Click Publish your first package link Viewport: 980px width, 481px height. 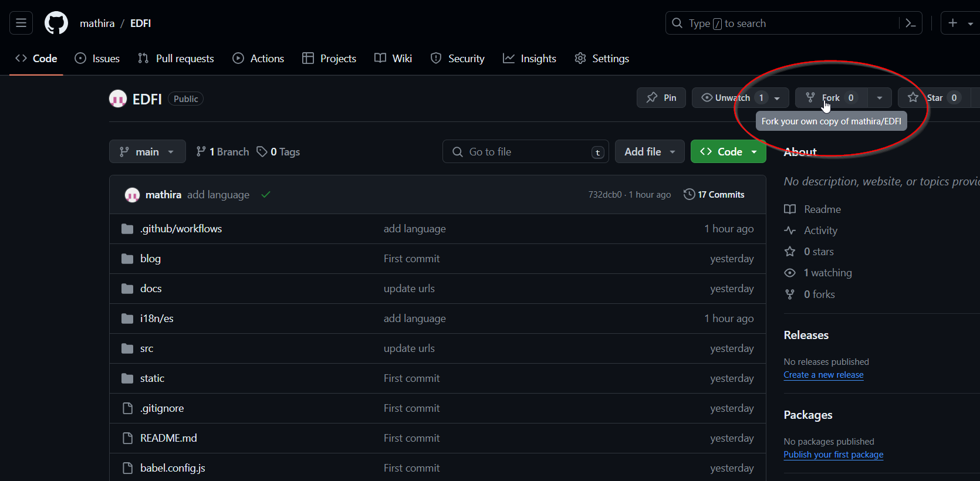click(x=833, y=455)
